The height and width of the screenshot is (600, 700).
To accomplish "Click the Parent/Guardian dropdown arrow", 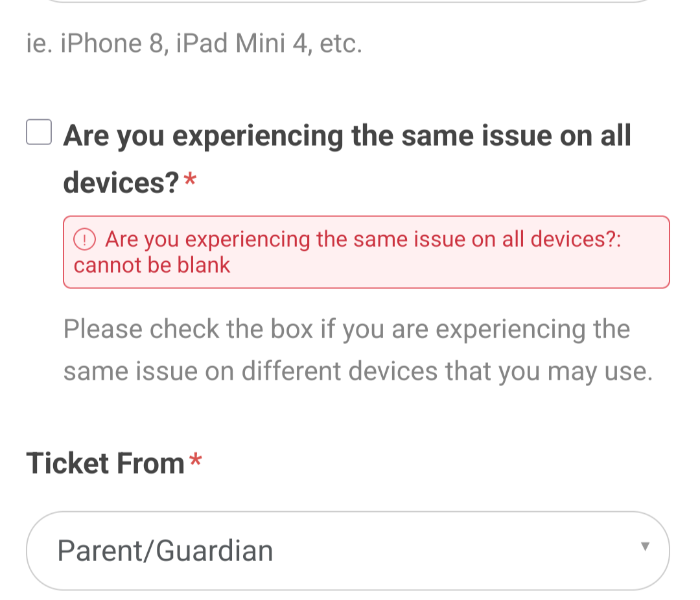I will pos(644,547).
